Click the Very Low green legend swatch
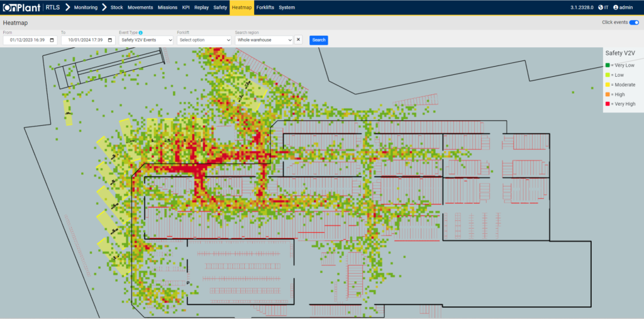644x319 pixels. [608, 65]
